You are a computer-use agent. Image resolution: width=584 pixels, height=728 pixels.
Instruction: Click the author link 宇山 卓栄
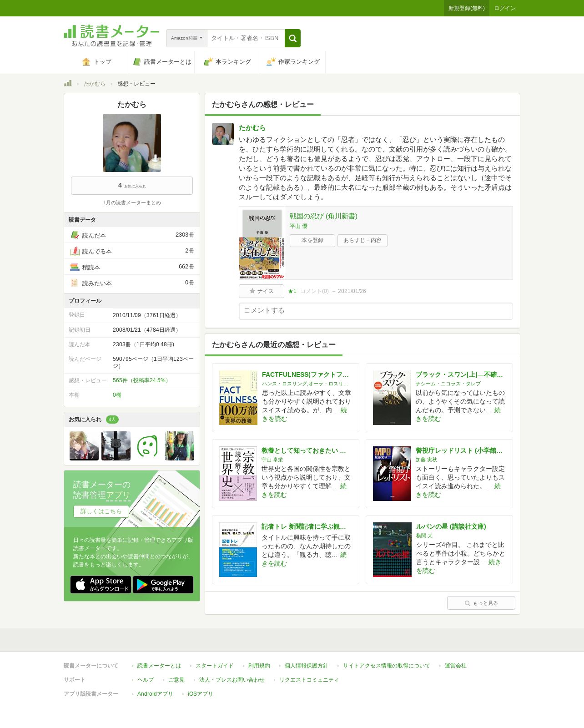pos(272,460)
